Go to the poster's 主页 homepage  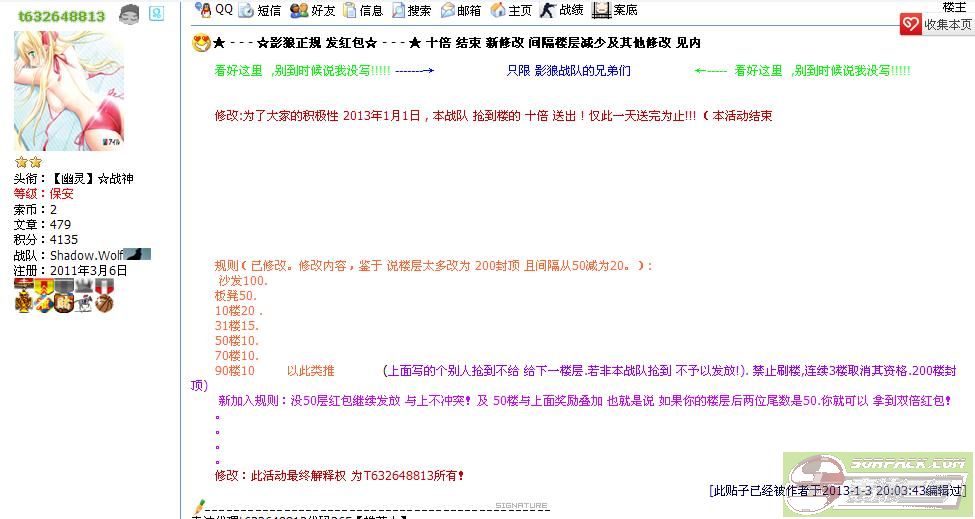tap(512, 11)
